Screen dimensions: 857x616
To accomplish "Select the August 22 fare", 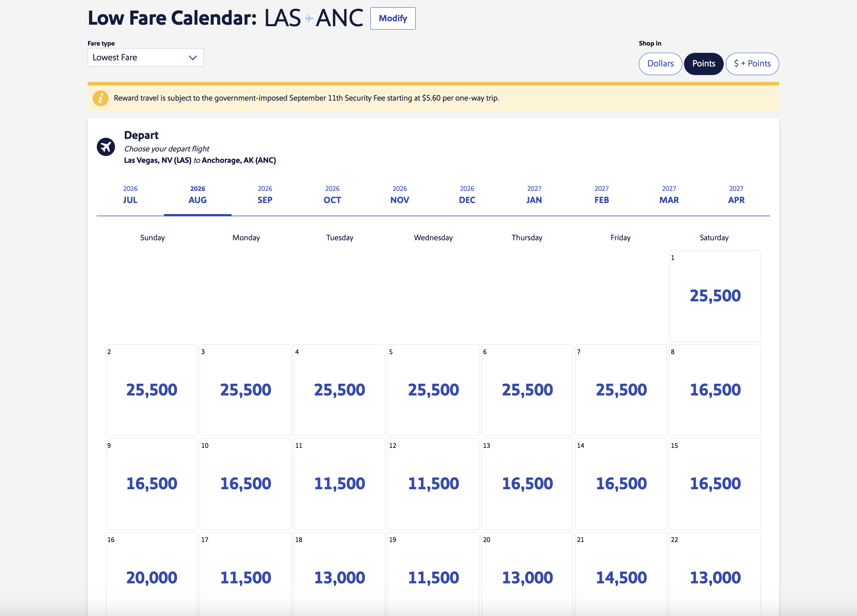I will 715,574.
